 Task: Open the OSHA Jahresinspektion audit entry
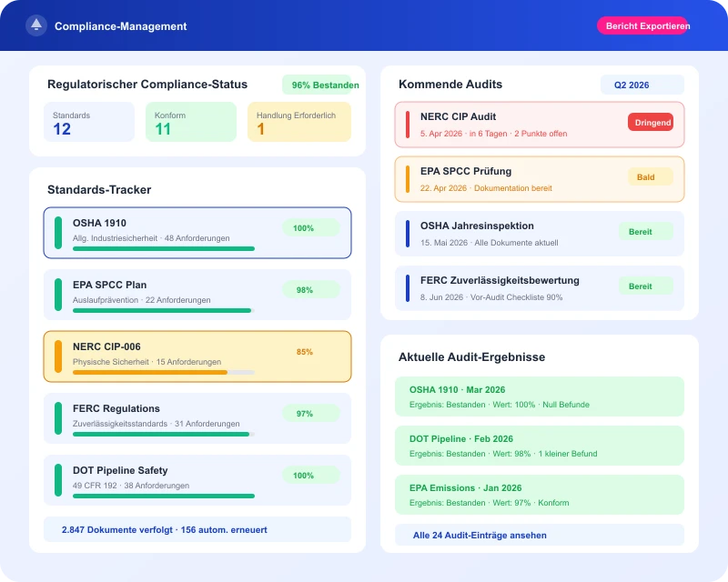click(540, 234)
